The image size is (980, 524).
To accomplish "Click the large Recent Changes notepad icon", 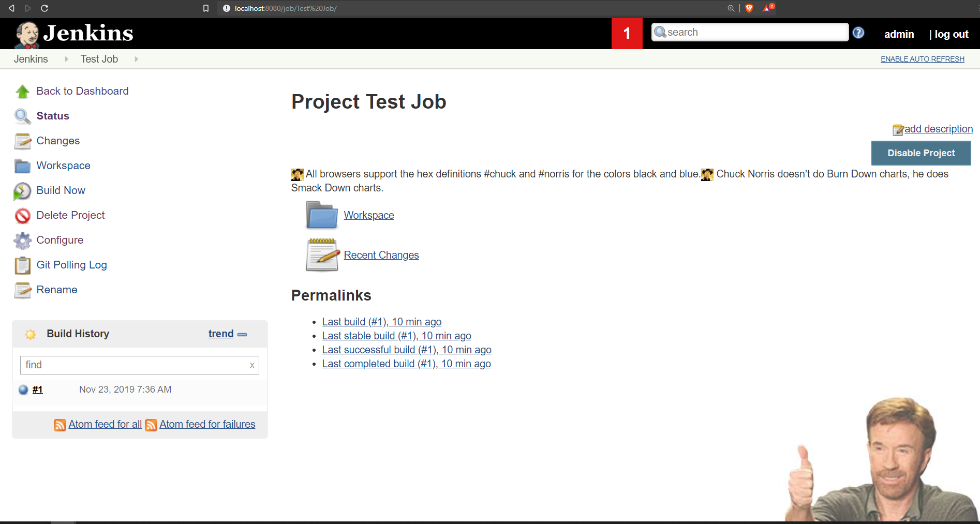I will point(322,255).
